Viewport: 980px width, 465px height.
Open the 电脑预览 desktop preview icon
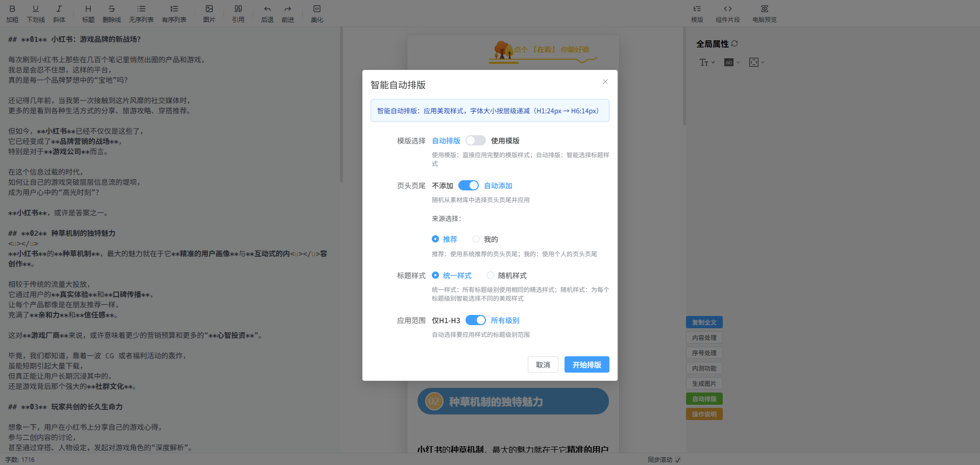click(x=765, y=14)
